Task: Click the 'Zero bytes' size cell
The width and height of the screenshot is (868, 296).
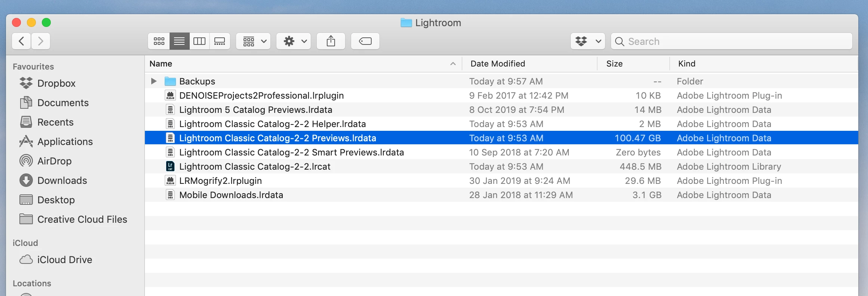Action: click(x=638, y=152)
